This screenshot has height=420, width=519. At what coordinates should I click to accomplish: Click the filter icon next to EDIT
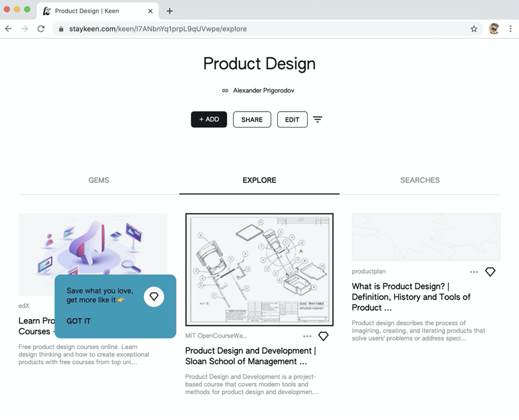(x=317, y=120)
